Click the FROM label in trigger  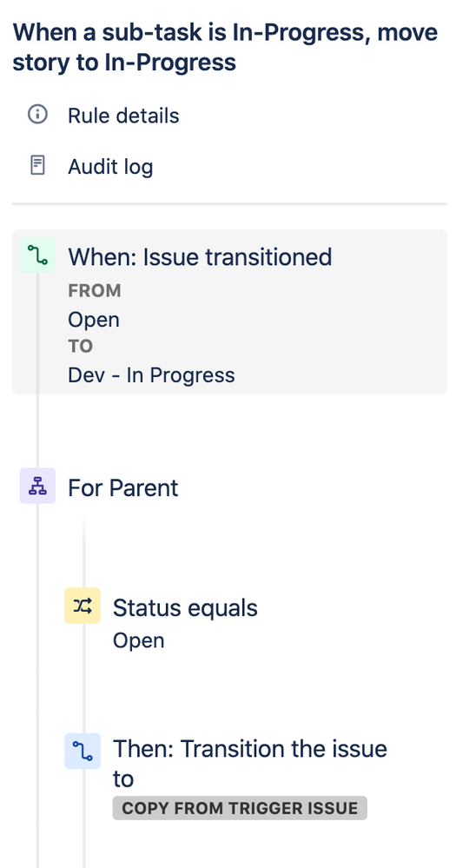tap(94, 290)
